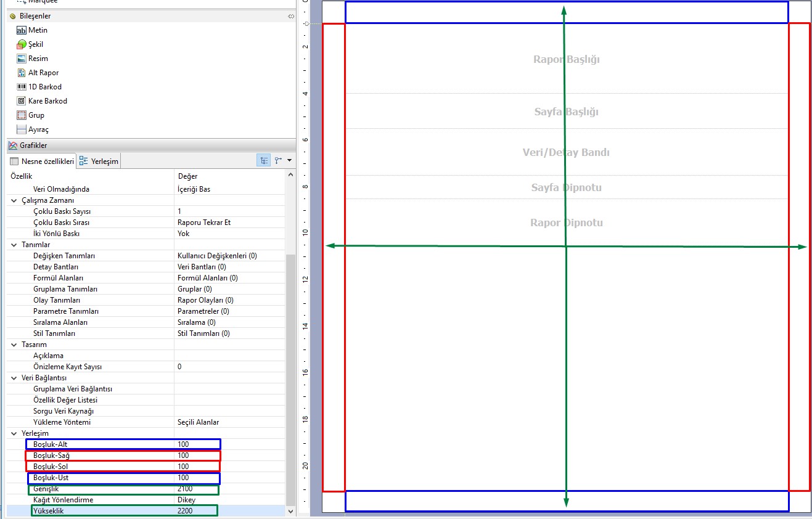Select the 1D Barkod component
The image size is (812, 519).
tap(44, 87)
